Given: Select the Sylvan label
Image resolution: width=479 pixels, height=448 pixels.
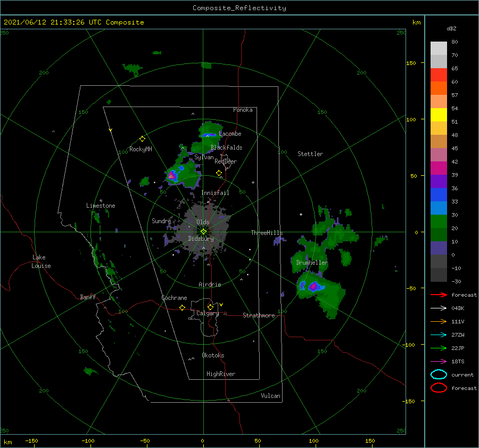Looking at the screenshot, I should coord(204,157).
